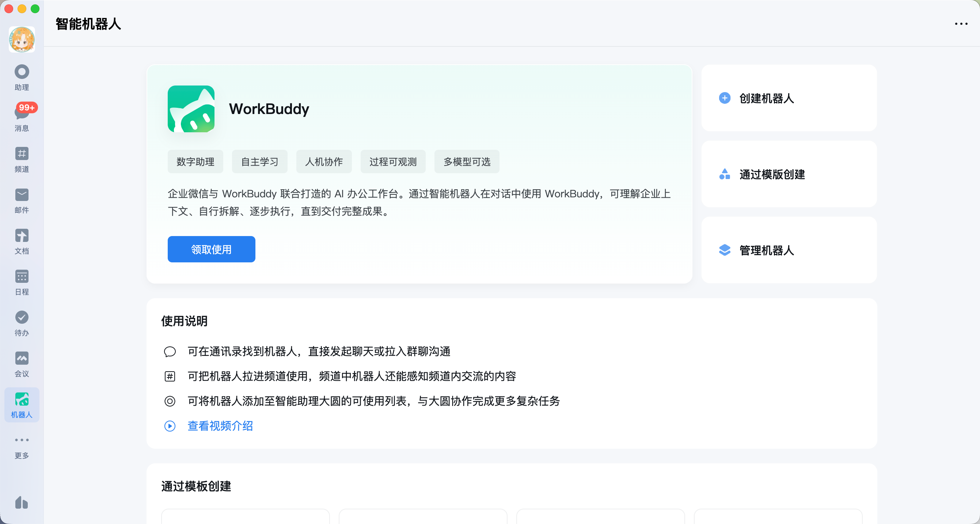Open the 助理 assistant sidebar icon

pyautogui.click(x=22, y=77)
